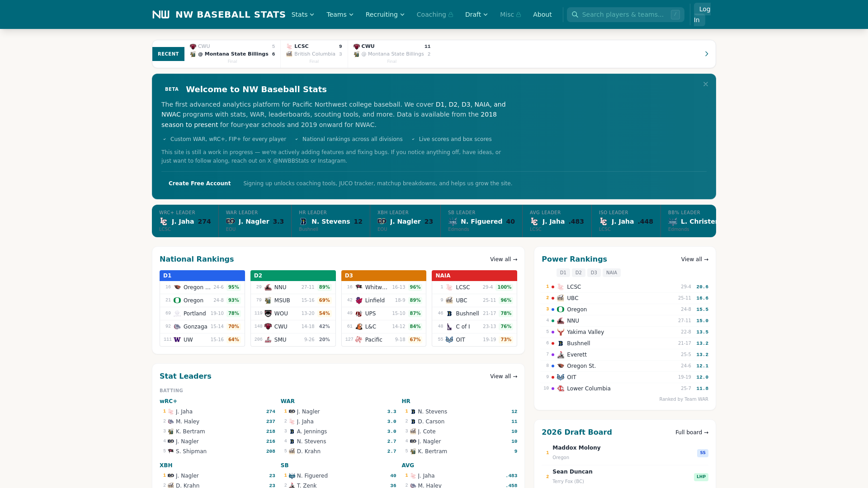Click Oregon logo in D1 national rankings

tap(177, 300)
